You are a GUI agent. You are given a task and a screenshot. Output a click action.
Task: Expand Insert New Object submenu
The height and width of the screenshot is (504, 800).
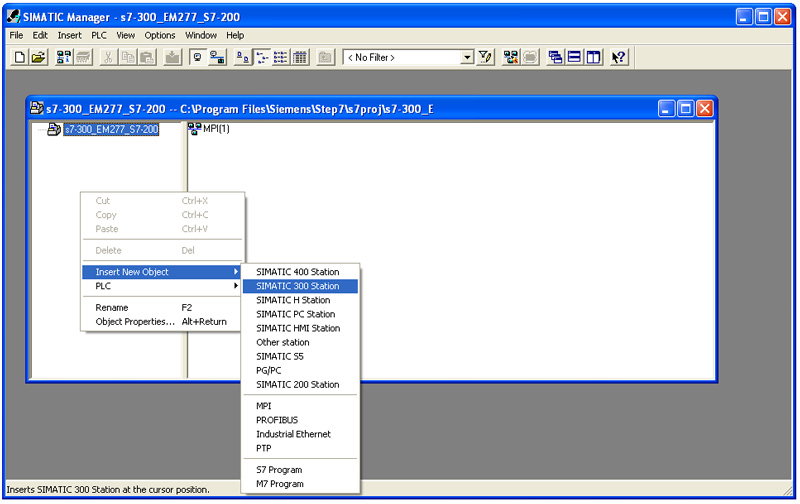pos(161,272)
